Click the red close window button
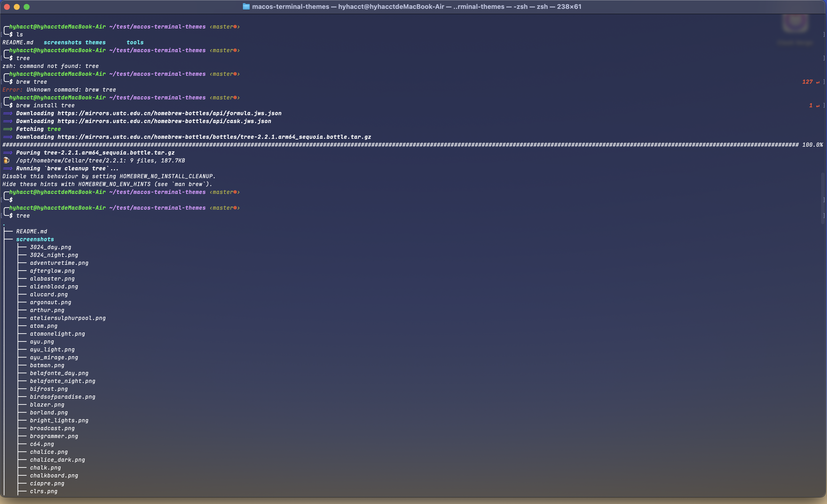Screen dimensions: 827x504 pyautogui.click(x=7, y=7)
